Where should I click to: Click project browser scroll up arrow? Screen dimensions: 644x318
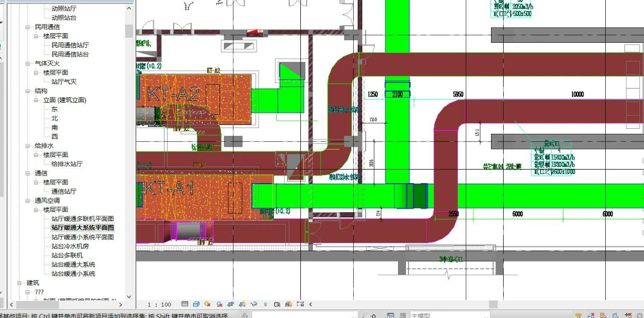(128, 8)
